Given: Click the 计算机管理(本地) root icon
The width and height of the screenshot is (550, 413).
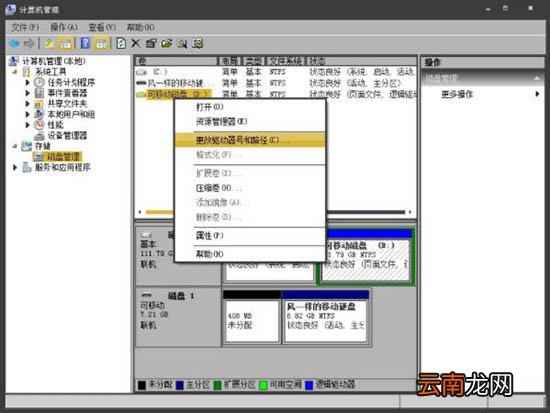Looking at the screenshot, I should [x=14, y=61].
